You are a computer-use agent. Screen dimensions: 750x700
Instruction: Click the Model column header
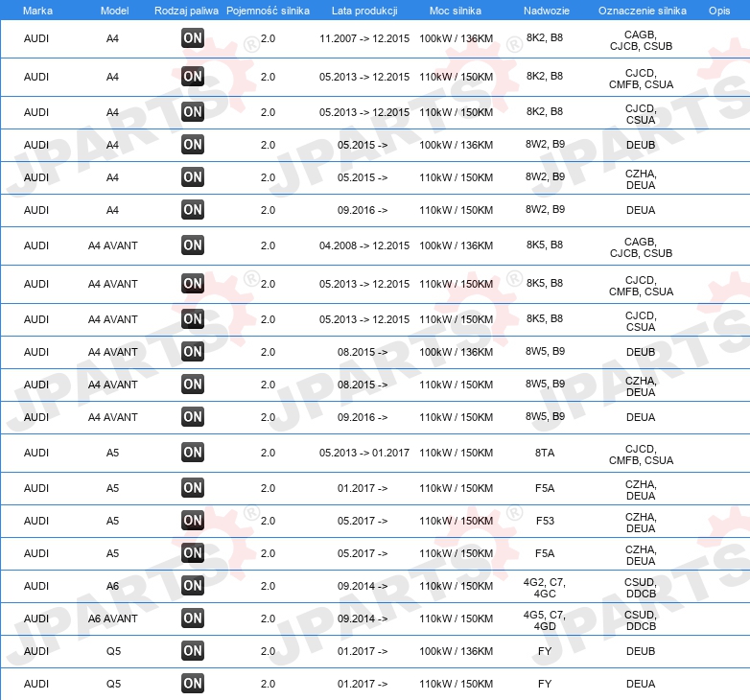[114, 11]
